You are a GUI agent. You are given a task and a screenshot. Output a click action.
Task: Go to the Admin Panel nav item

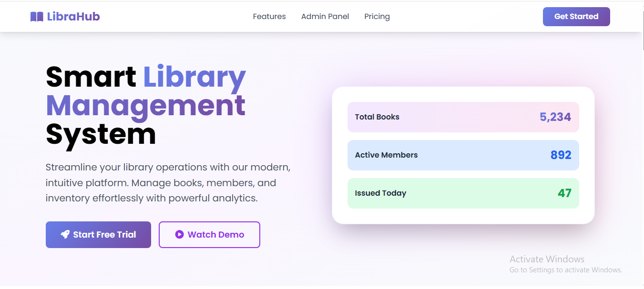(325, 17)
